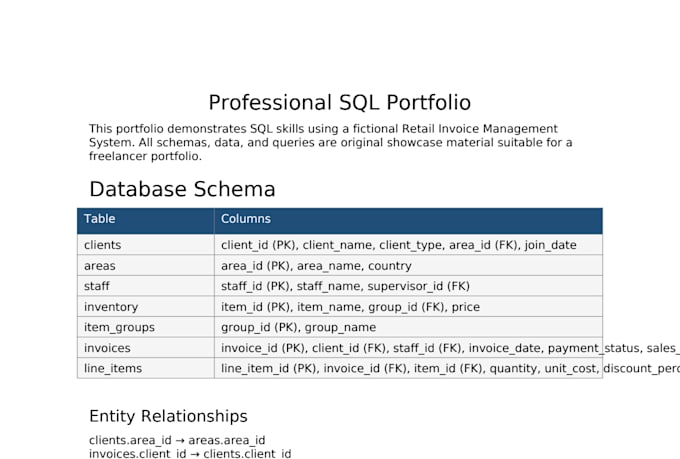Click the item_id (PK), item_name cell
Viewport: 680px width, 459px height.
click(x=408, y=307)
